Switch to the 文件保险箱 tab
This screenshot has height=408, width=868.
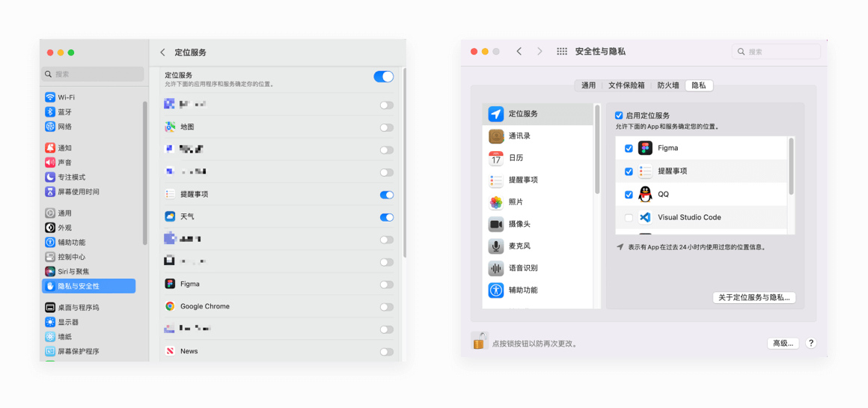pos(626,85)
